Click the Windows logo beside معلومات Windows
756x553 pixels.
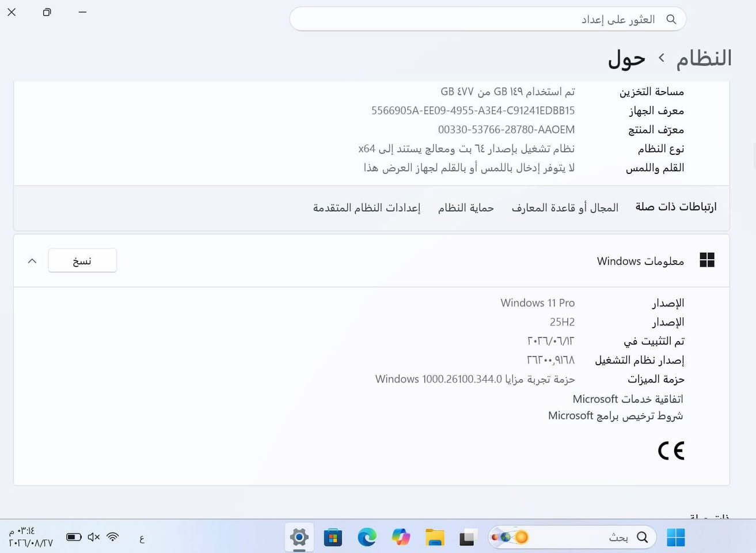[x=707, y=260]
